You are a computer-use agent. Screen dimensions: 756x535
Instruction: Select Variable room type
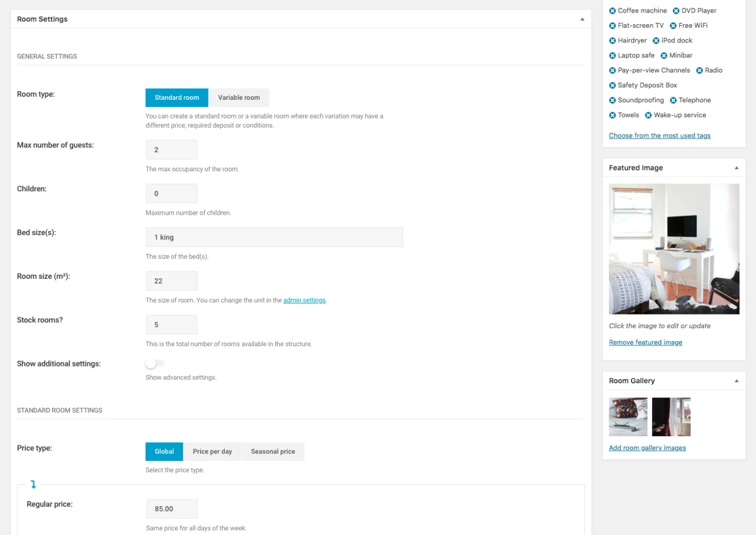(x=239, y=98)
